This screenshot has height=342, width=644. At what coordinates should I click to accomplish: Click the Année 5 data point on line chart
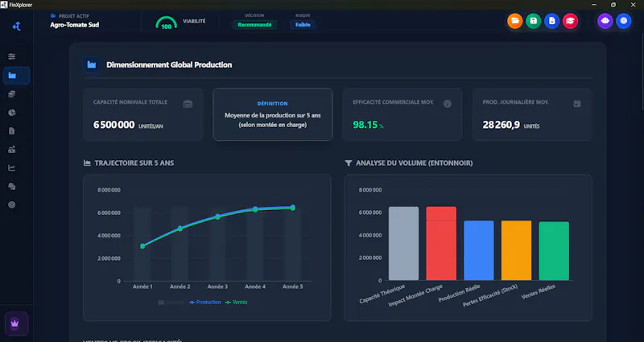[x=293, y=208]
